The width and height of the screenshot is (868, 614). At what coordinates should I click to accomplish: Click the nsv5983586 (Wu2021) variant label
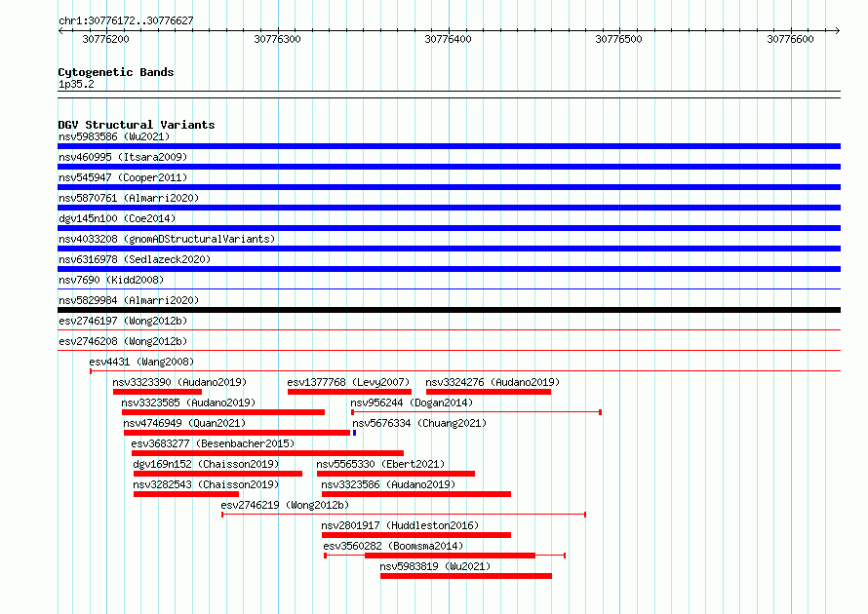pyautogui.click(x=114, y=136)
